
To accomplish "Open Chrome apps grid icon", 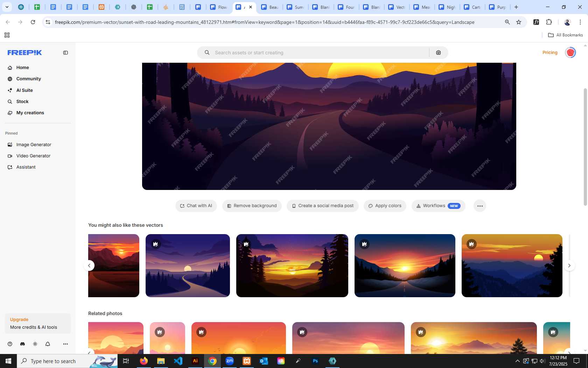I will 7,35.
